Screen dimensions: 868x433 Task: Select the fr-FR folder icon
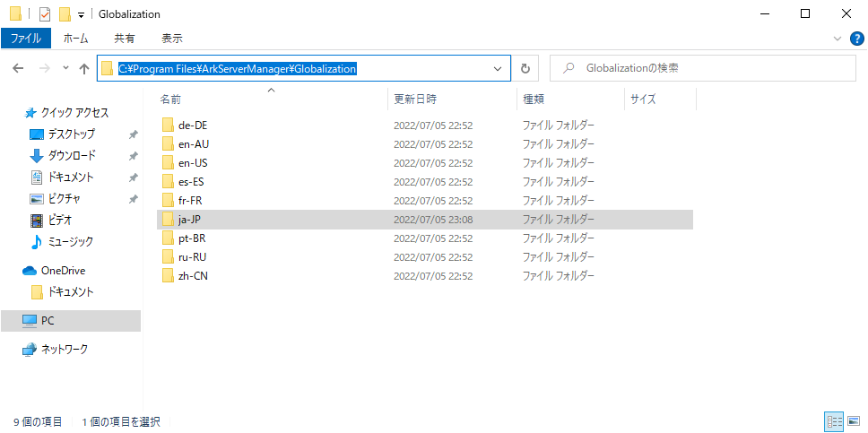169,201
